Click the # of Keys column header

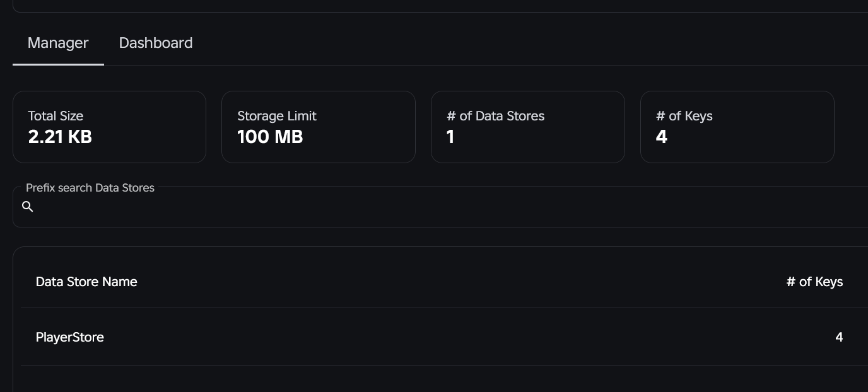pos(814,282)
